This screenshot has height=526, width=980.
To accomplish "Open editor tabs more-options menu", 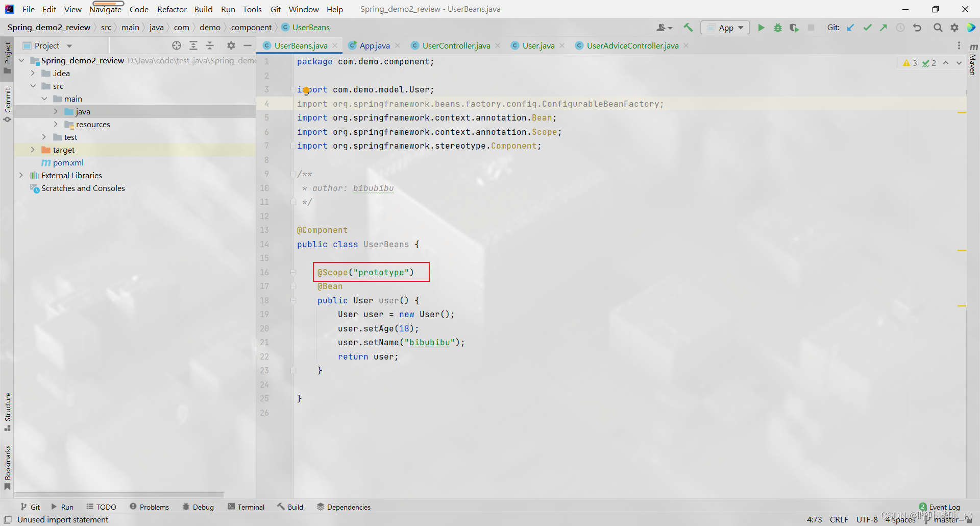I will click(959, 45).
